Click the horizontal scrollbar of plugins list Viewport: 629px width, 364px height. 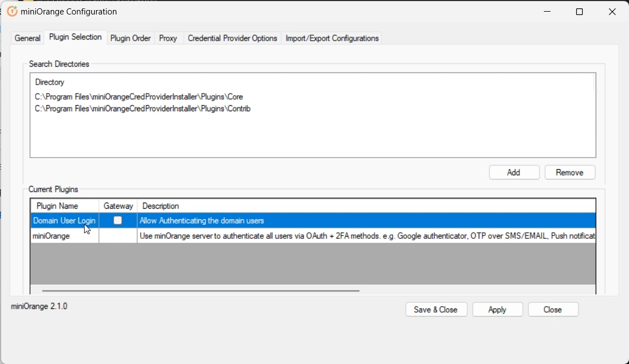[200, 291]
